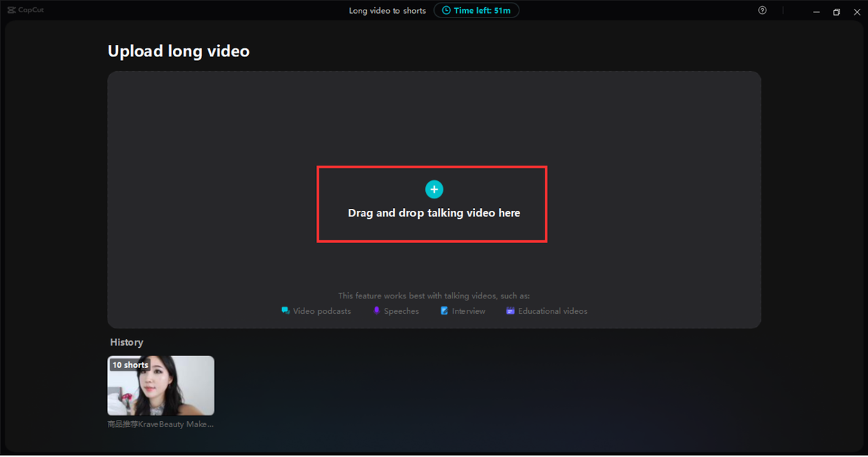
Task: Click the Interview label
Action: point(469,311)
